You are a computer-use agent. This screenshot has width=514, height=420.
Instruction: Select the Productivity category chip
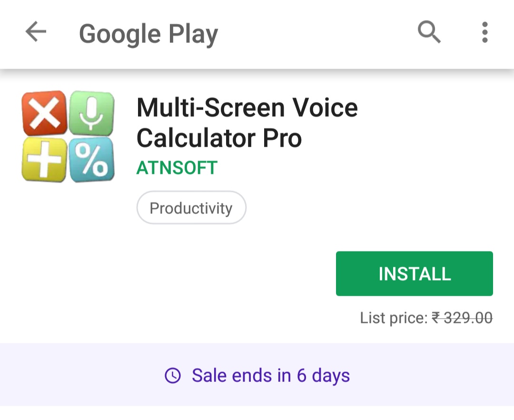191,207
